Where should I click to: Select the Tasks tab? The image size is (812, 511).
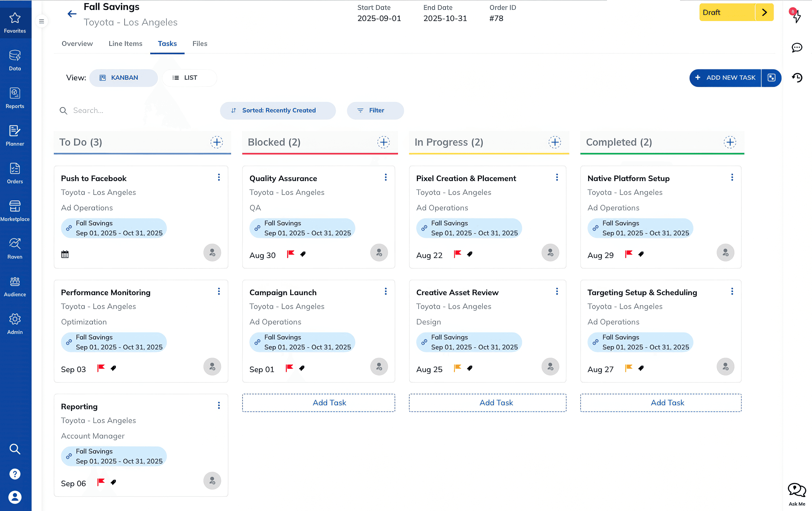[167, 43]
